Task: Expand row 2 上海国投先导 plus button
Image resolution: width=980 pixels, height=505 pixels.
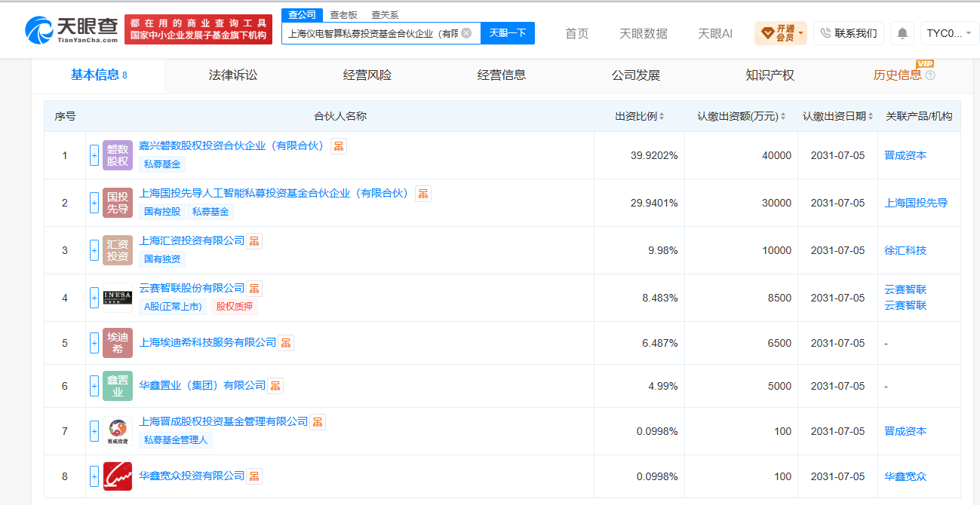Action: click(94, 203)
